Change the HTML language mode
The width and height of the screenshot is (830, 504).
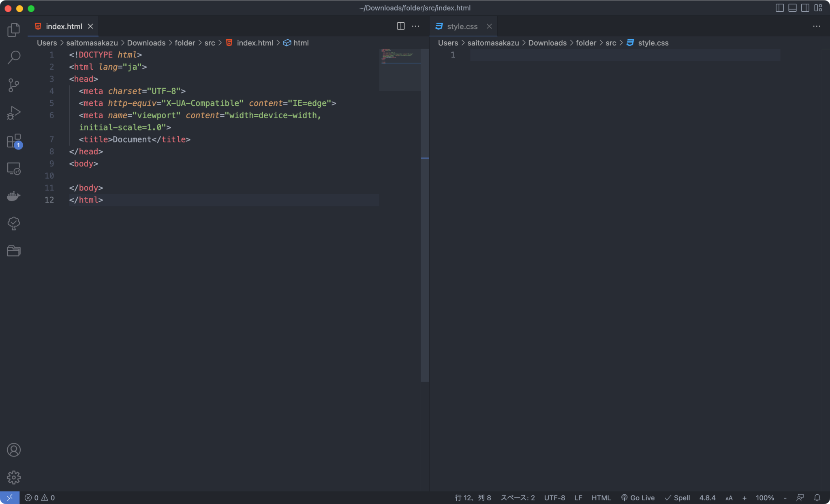click(x=601, y=498)
